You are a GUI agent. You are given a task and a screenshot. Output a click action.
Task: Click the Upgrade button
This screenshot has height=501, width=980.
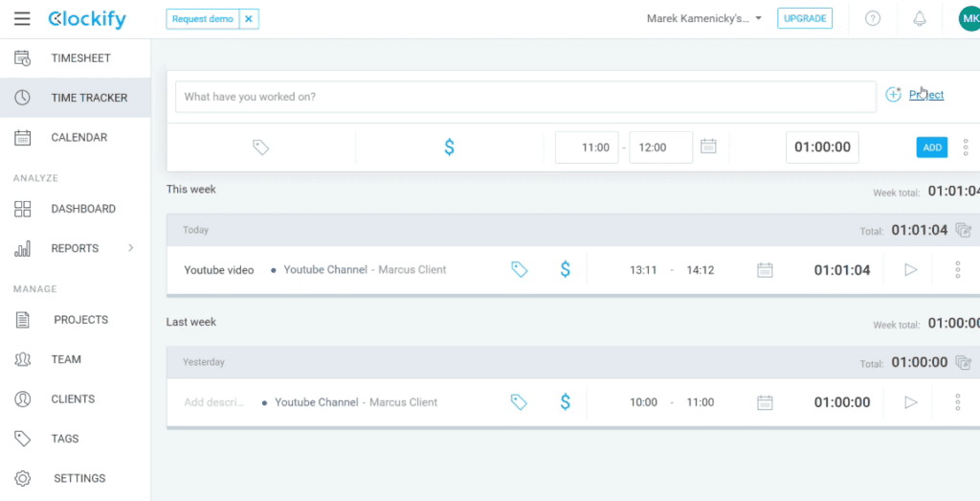click(804, 18)
